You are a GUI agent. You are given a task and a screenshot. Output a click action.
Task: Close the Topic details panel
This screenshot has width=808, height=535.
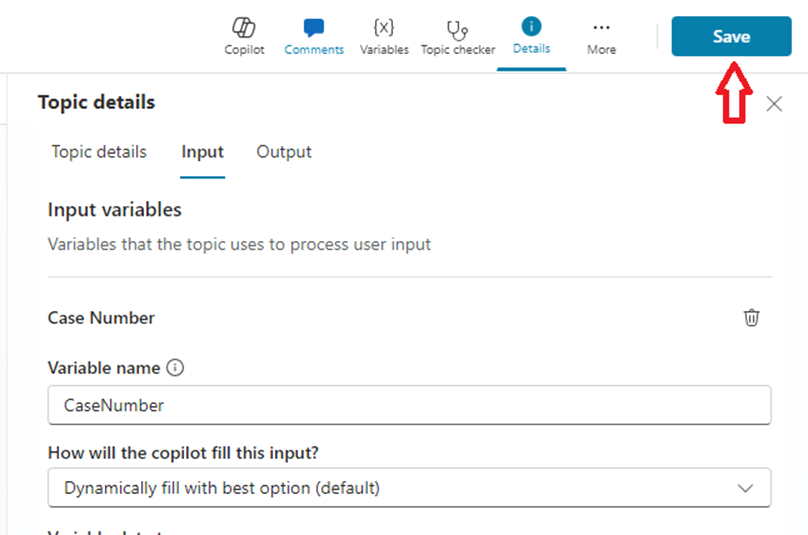[773, 103]
